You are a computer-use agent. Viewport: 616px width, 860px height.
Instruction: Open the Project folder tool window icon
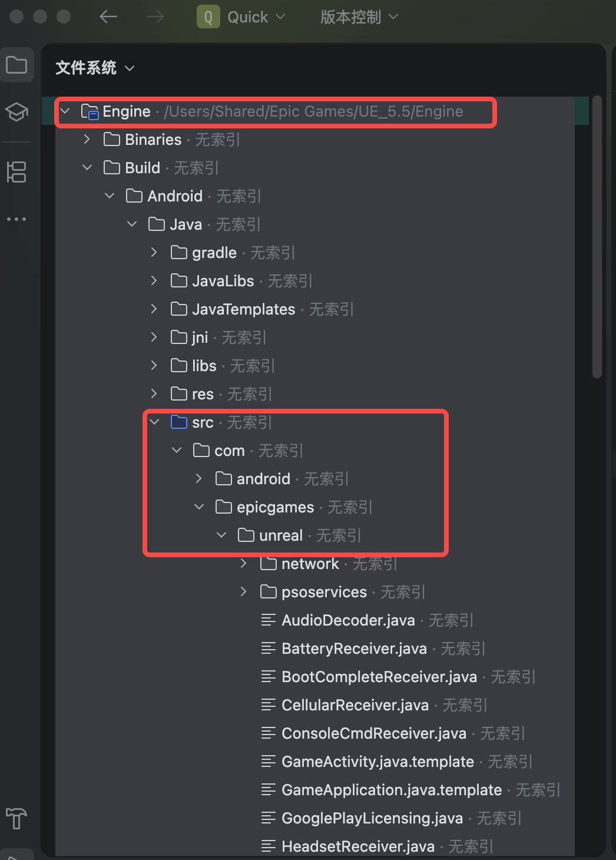16,65
